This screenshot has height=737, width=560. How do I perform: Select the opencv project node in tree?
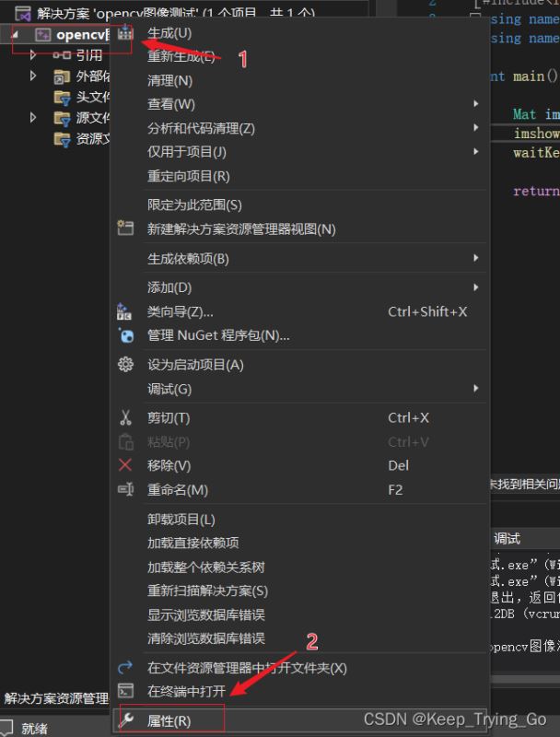74,35
